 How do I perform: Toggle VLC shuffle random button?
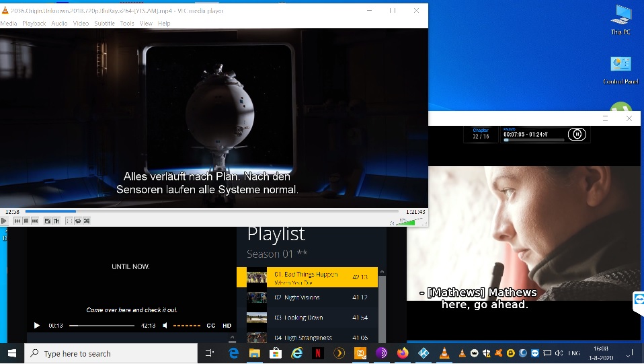coord(87,221)
